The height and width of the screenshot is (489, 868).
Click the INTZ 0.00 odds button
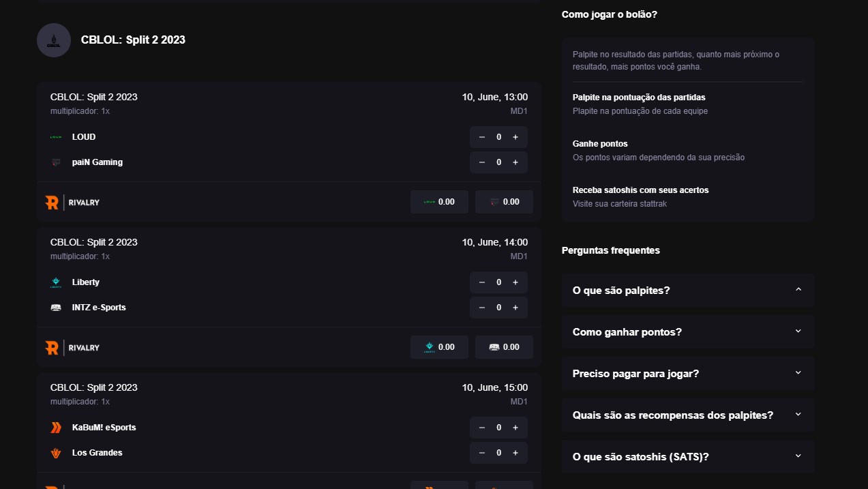point(504,346)
